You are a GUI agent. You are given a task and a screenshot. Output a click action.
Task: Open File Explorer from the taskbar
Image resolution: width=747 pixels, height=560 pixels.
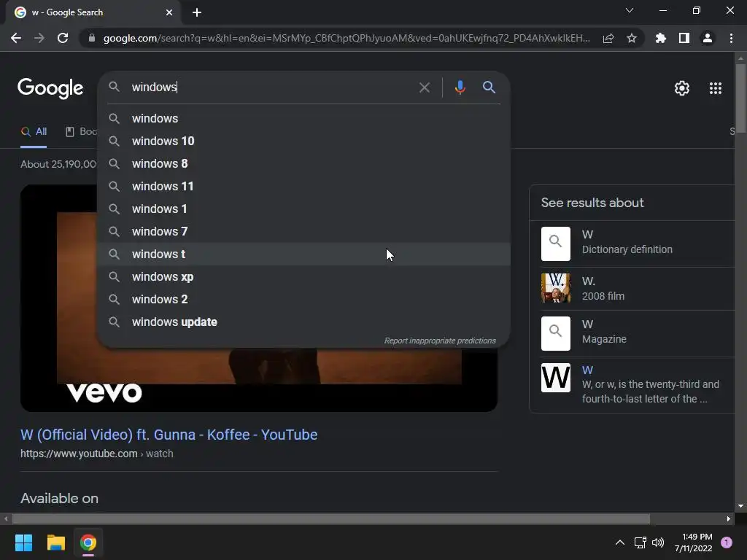[x=55, y=542]
